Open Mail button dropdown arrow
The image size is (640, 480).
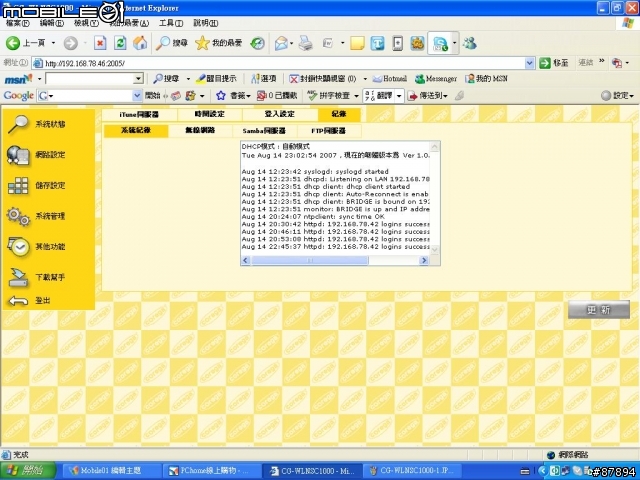291,43
